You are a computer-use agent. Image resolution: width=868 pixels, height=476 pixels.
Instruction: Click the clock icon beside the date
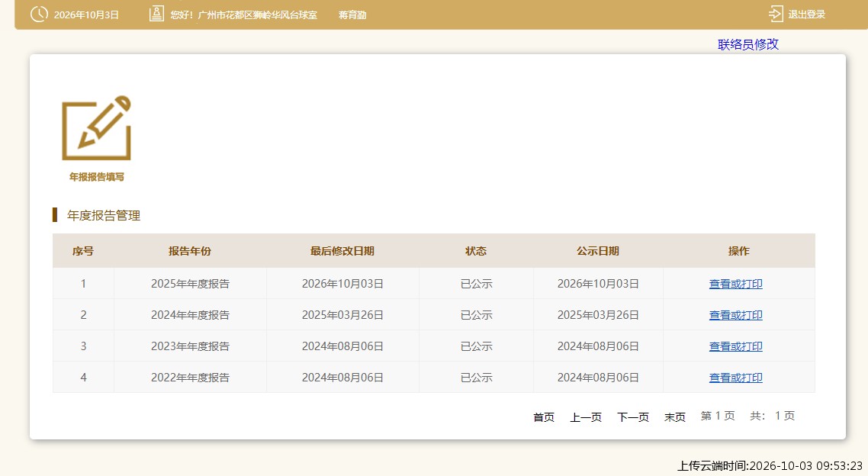[x=40, y=14]
